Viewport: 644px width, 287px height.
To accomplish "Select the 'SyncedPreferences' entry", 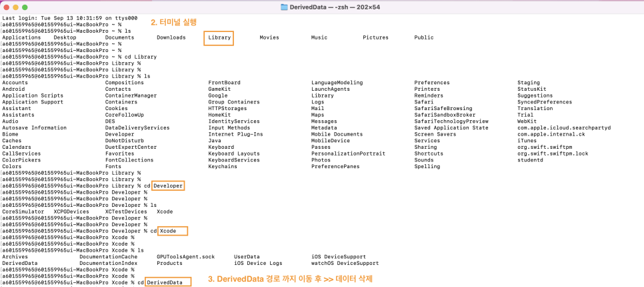I will click(x=545, y=102).
